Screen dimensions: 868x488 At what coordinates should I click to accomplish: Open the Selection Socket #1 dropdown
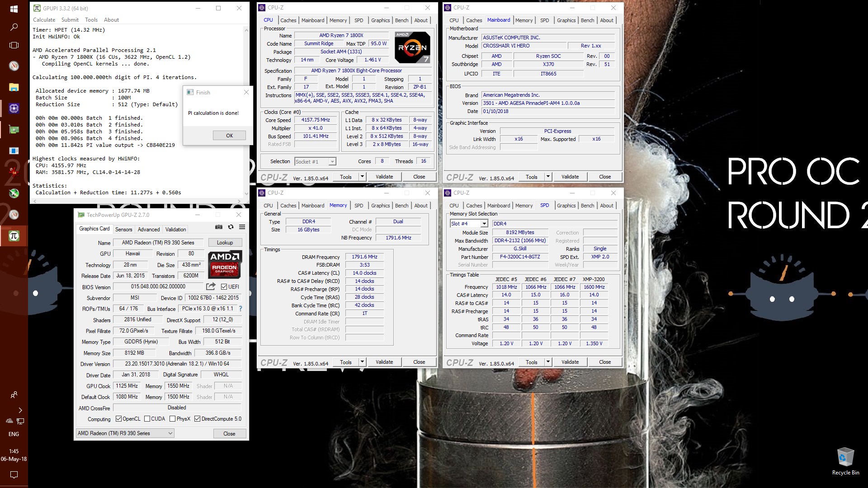pos(315,161)
